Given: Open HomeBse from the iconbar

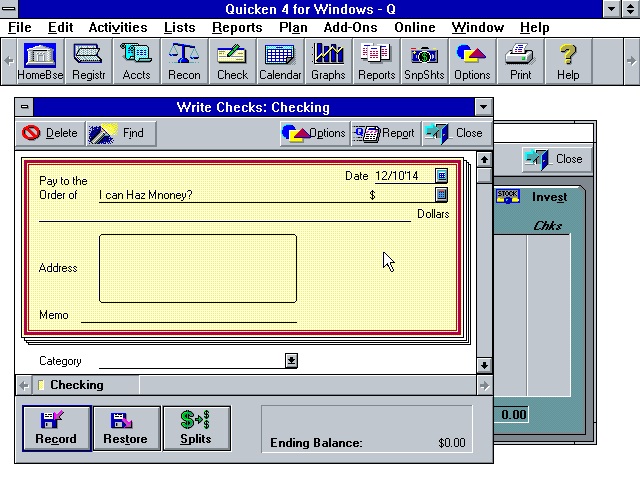Looking at the screenshot, I should click(40, 61).
